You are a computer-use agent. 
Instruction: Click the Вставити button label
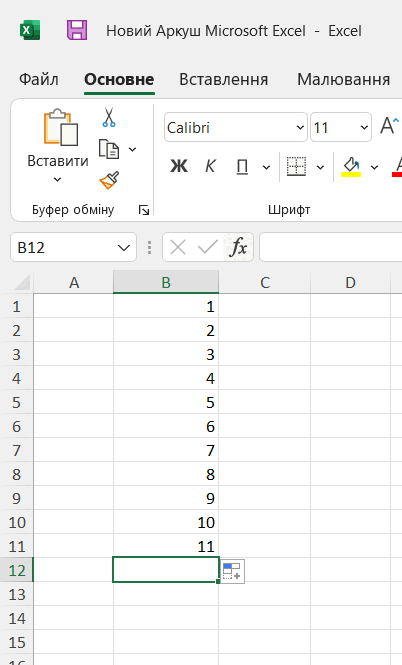[x=58, y=161]
